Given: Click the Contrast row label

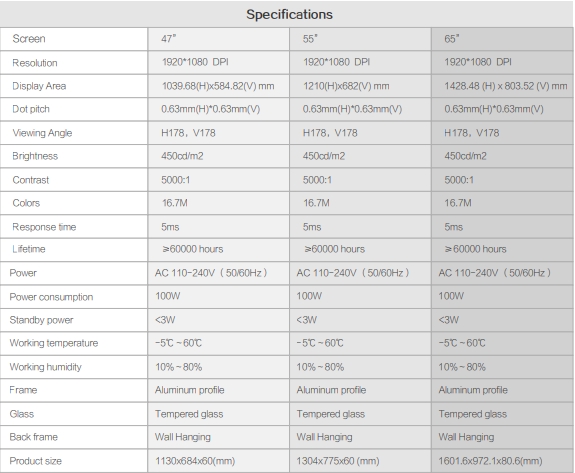Looking at the screenshot, I should pyautogui.click(x=31, y=180).
